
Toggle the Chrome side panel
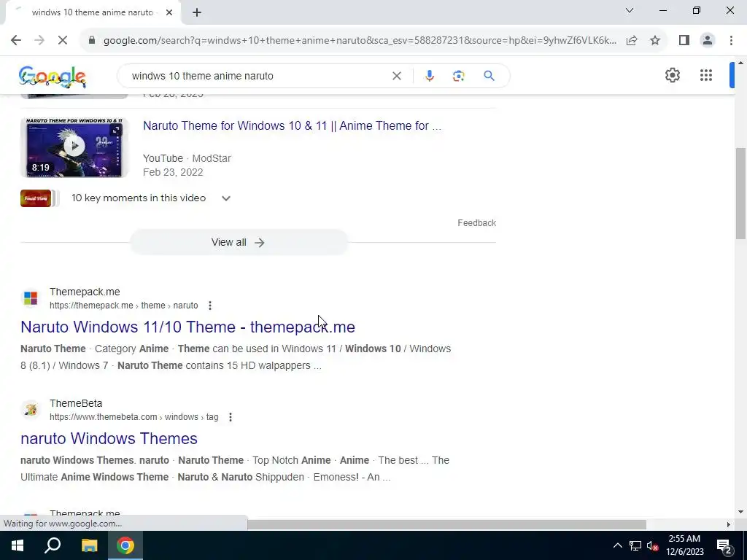click(684, 41)
